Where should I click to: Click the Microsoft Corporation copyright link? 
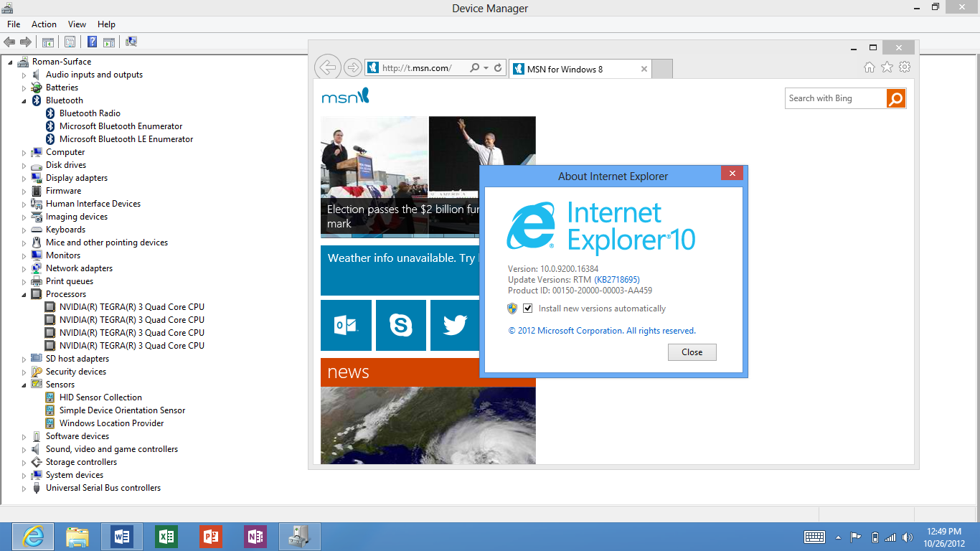click(602, 331)
